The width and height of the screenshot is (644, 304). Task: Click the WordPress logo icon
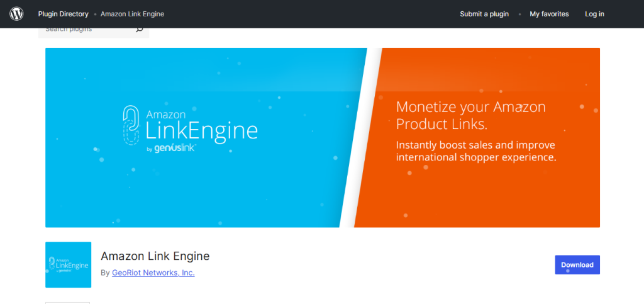pyautogui.click(x=16, y=14)
